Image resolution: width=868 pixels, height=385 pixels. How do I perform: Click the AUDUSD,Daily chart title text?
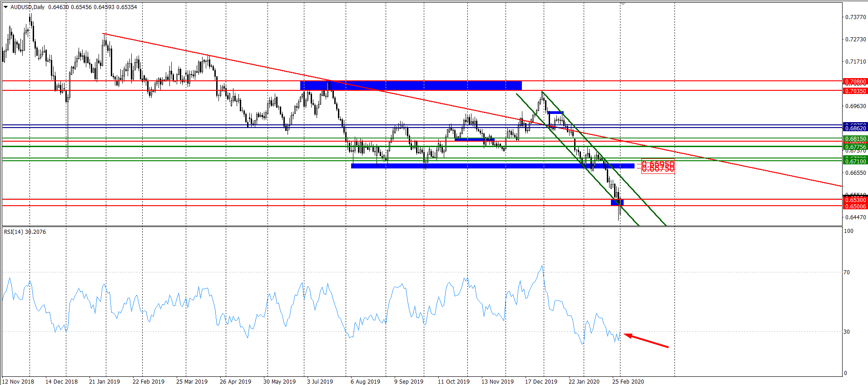coord(27,7)
